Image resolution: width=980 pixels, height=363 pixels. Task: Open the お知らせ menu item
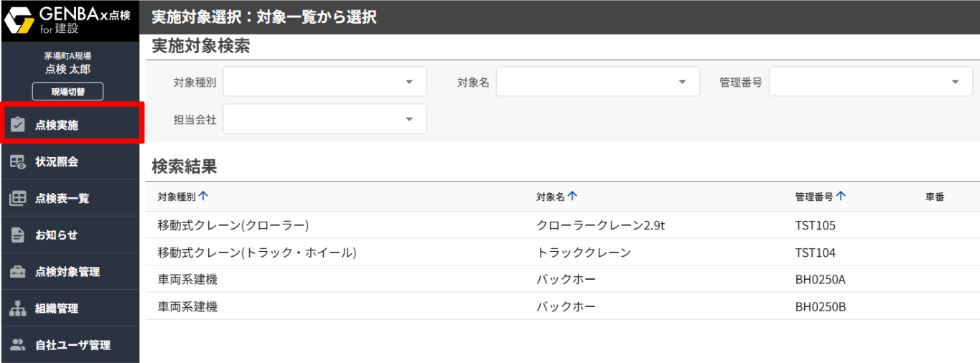click(x=56, y=235)
